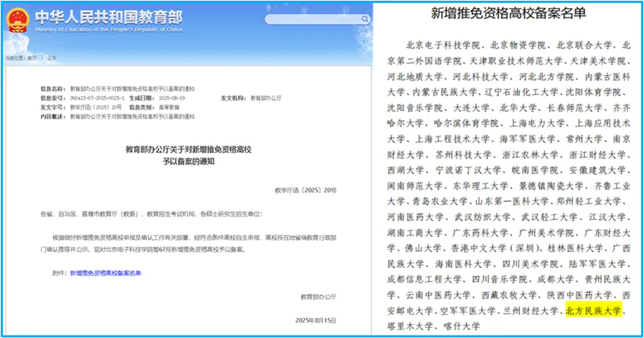The width and height of the screenshot is (644, 338).
Task: Click 上海电力大学 in the list
Action: tap(538, 123)
